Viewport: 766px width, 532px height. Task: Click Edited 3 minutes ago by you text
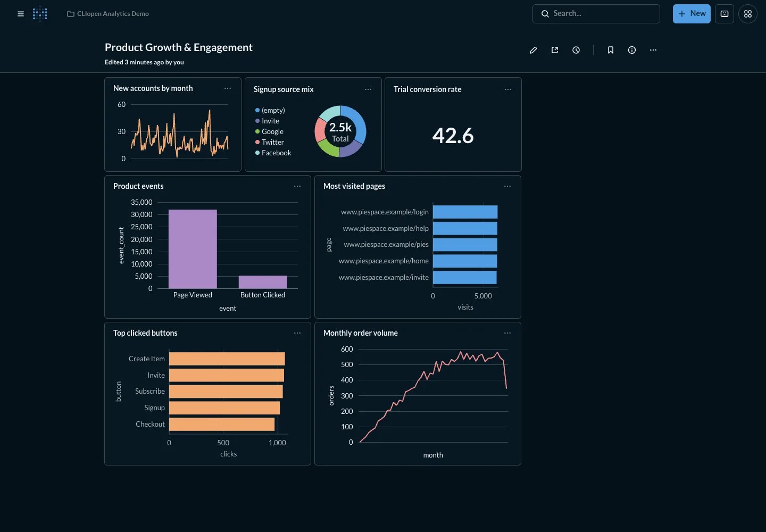[144, 62]
